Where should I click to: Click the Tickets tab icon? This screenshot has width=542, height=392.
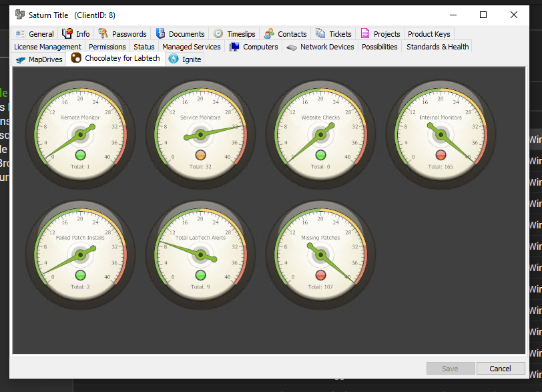click(320, 34)
